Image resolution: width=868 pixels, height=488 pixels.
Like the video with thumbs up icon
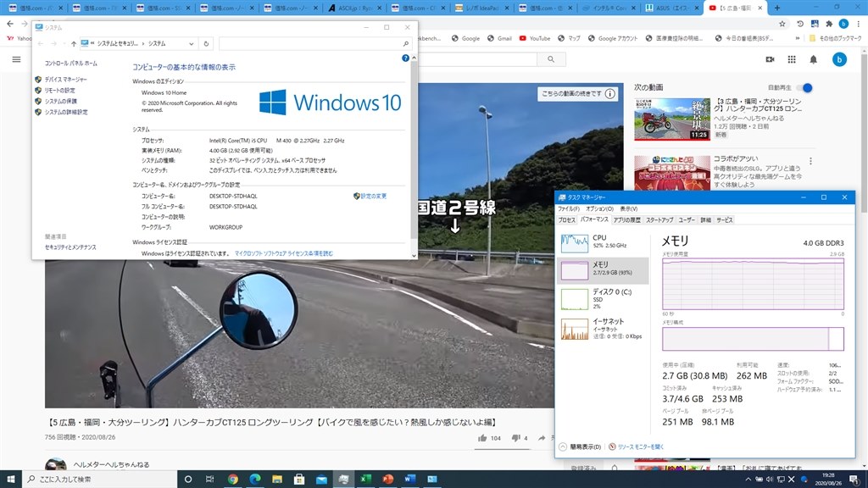click(x=482, y=438)
